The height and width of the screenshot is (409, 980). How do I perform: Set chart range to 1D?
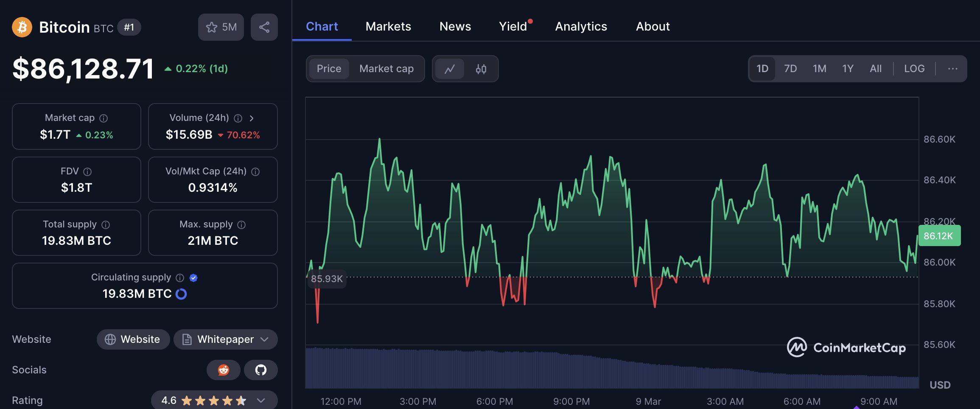tap(762, 69)
